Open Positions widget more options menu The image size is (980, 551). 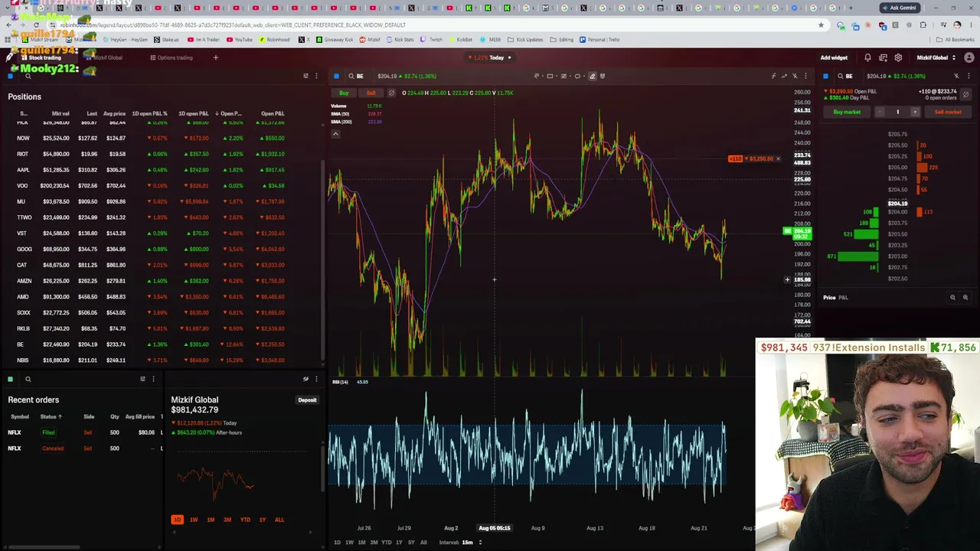coord(316,76)
